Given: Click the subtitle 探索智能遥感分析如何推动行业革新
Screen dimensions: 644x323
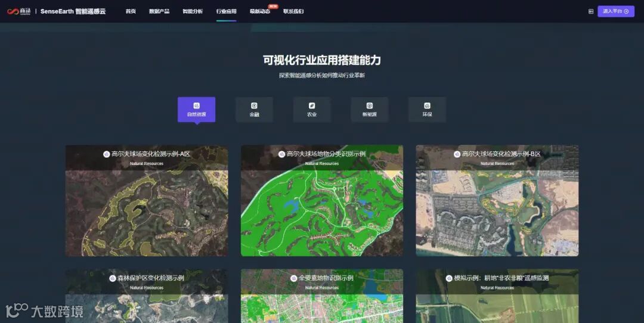Looking at the screenshot, I should (x=322, y=76).
